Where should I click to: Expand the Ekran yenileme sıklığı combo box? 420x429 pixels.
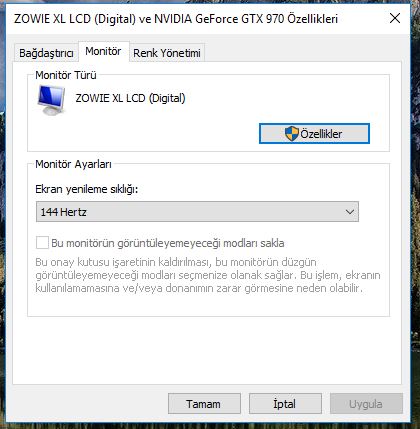coord(197,212)
